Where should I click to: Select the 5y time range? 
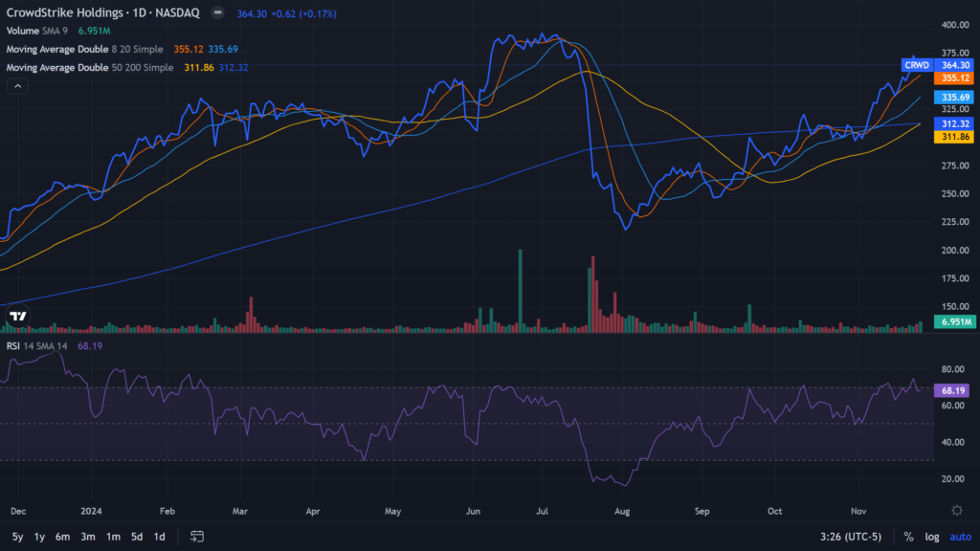tap(18, 537)
